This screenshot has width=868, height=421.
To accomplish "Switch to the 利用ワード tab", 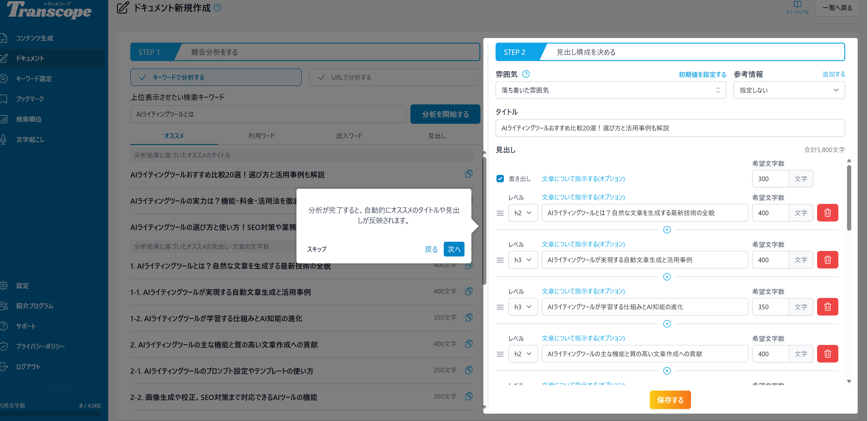I will pos(261,136).
